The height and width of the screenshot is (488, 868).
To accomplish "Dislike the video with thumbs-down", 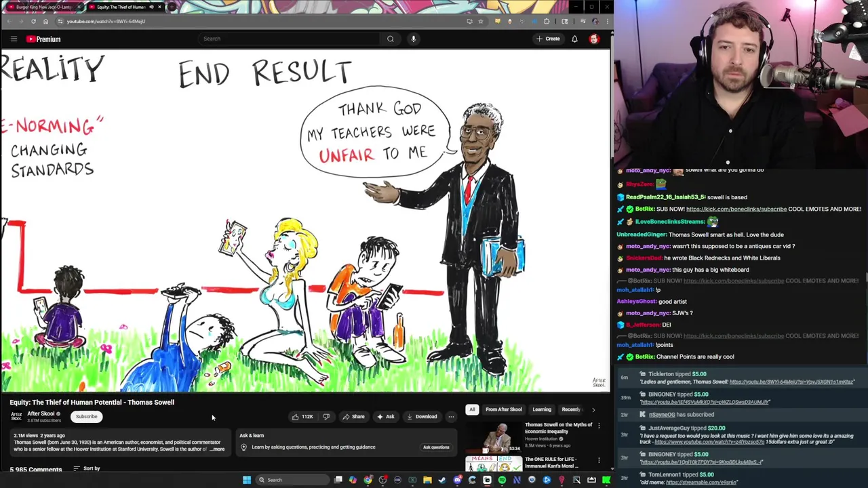I will (x=326, y=417).
